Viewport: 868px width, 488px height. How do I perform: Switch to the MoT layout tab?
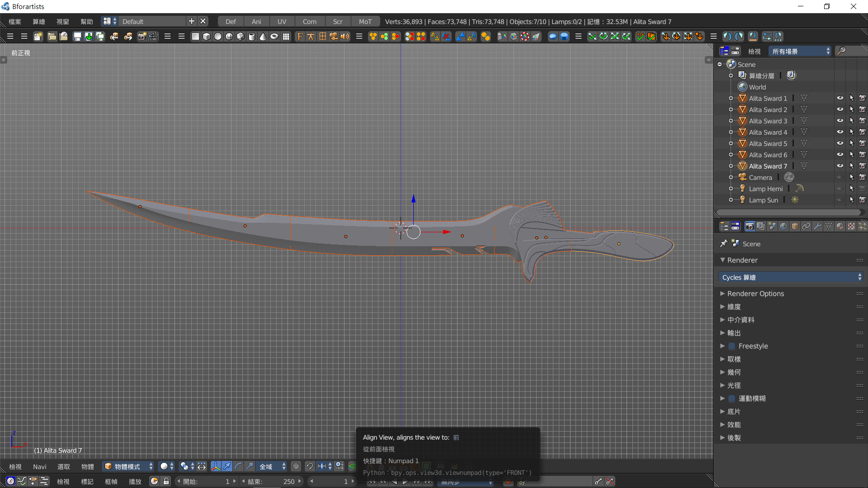[365, 21]
